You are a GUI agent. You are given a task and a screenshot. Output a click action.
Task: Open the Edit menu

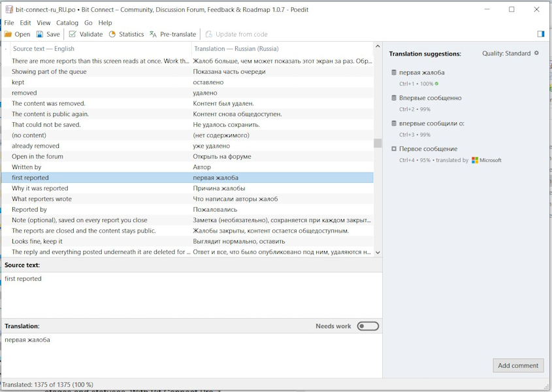click(25, 23)
